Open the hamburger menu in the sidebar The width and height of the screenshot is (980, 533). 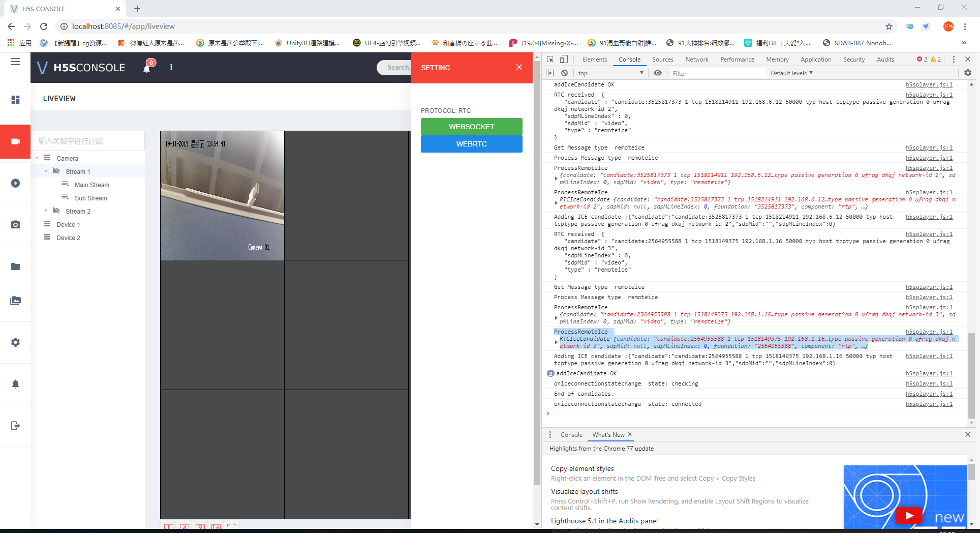[x=15, y=61]
